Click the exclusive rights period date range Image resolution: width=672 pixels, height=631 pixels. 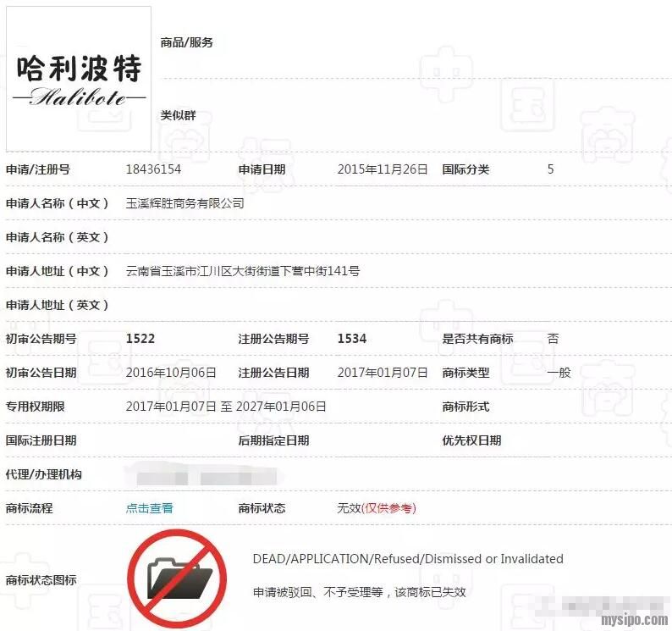point(226,407)
